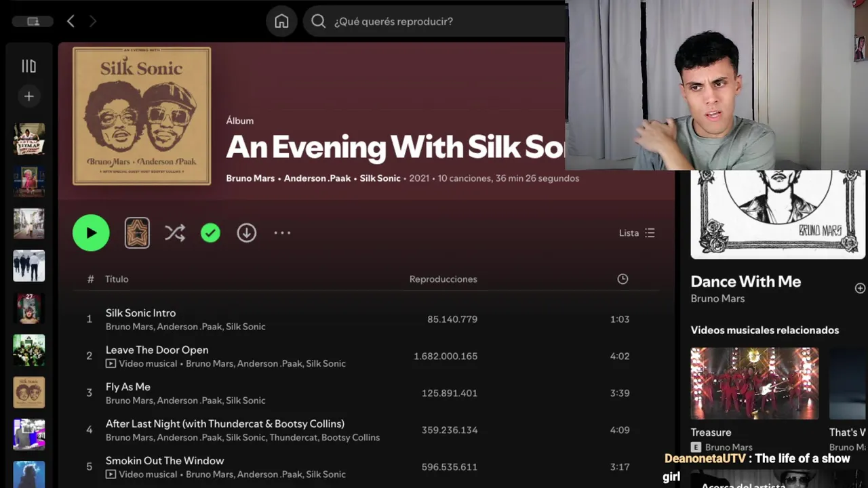Select the track Smokin Out The Window
The image size is (868, 488).
[164, 460]
